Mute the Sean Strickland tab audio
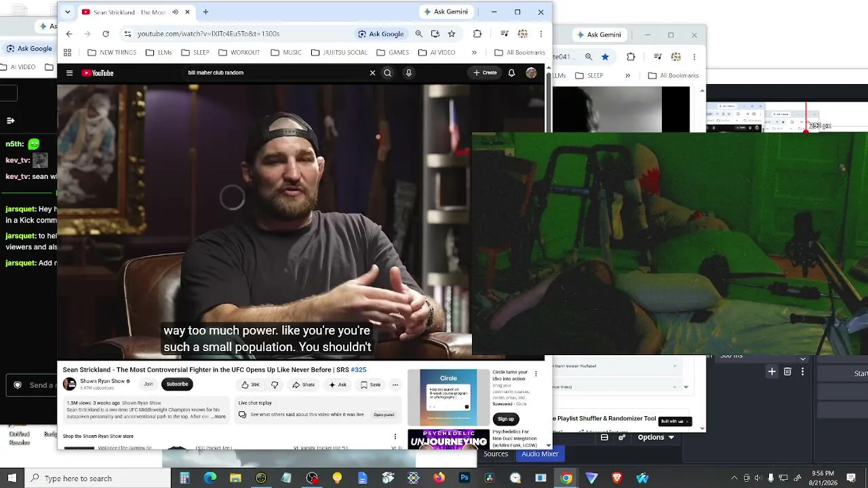The height and width of the screenshot is (488, 868). point(175,12)
